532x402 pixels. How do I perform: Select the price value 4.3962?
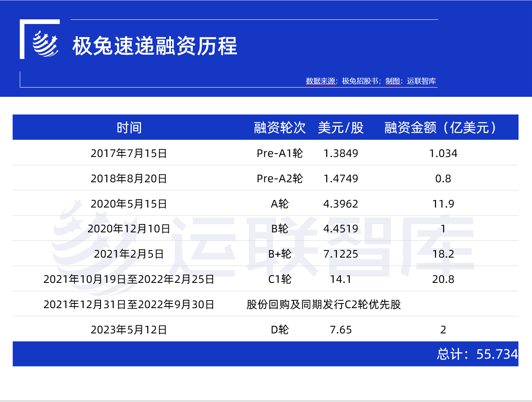(x=341, y=204)
